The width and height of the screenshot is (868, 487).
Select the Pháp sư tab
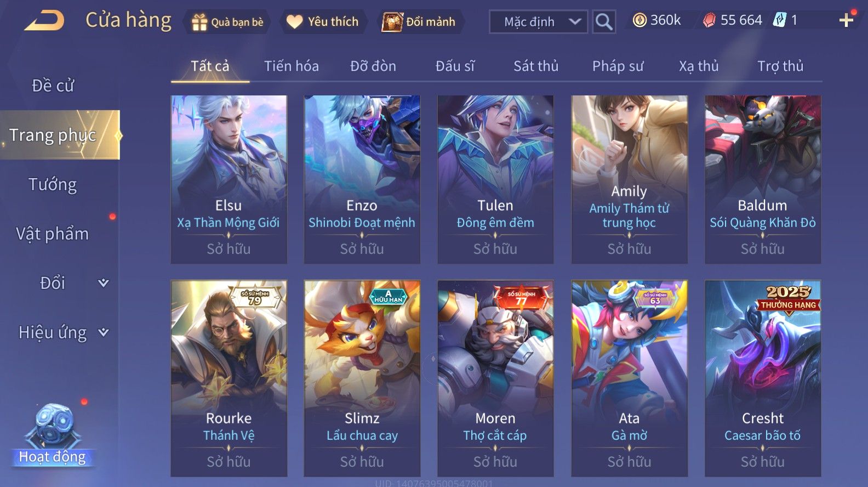click(618, 66)
